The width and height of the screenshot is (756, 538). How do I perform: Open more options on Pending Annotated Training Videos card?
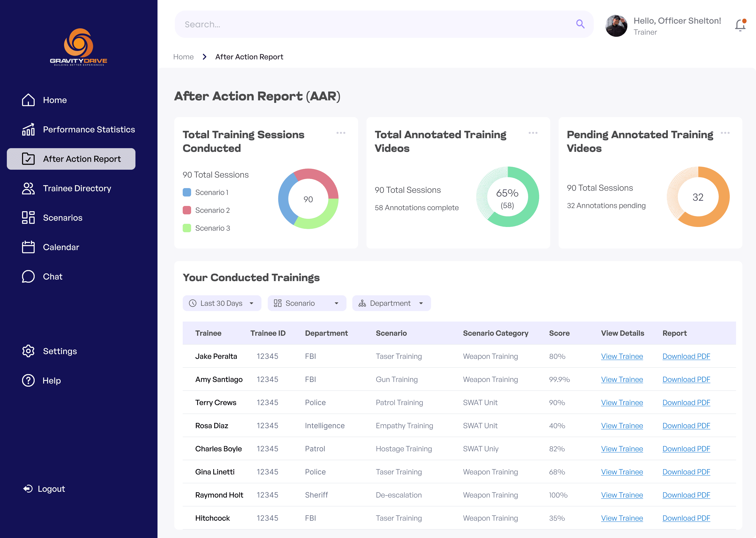coord(725,133)
